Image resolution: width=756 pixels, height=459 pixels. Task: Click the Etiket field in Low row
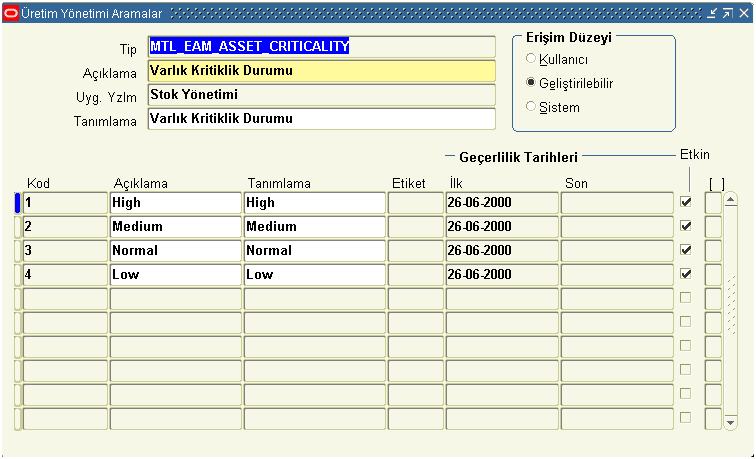[x=415, y=274]
